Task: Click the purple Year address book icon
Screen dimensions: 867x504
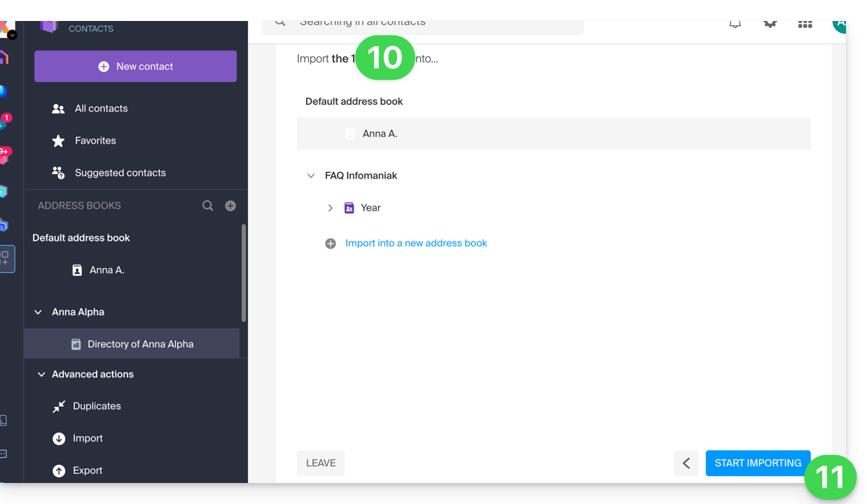Action: 349,208
